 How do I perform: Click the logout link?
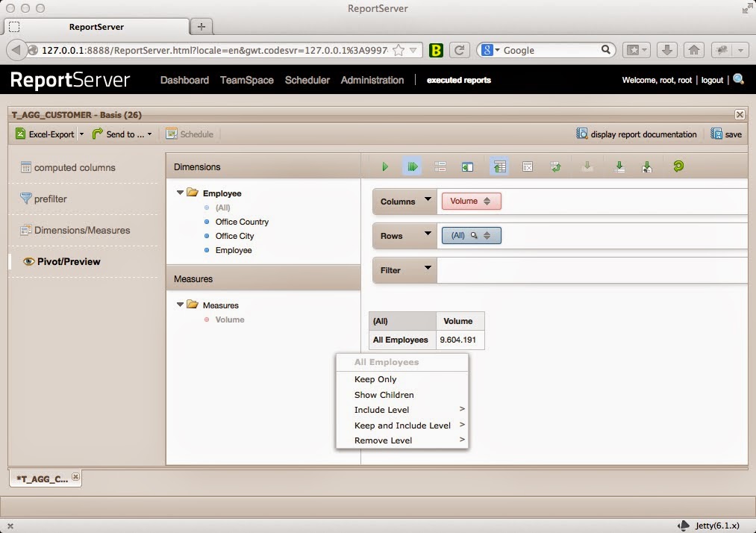click(712, 80)
